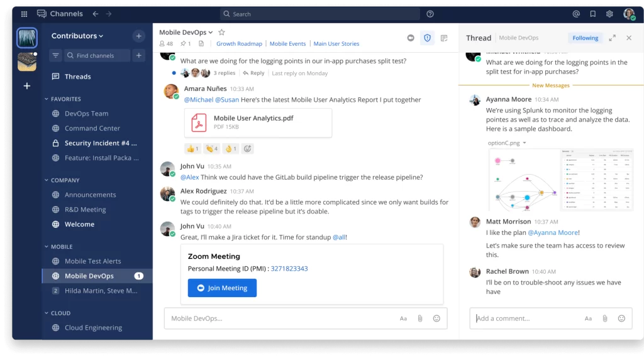Viewport: 644px width, 358px height.
Task: Open emoji picker in Mobile DevOps box
Action: [436, 318]
